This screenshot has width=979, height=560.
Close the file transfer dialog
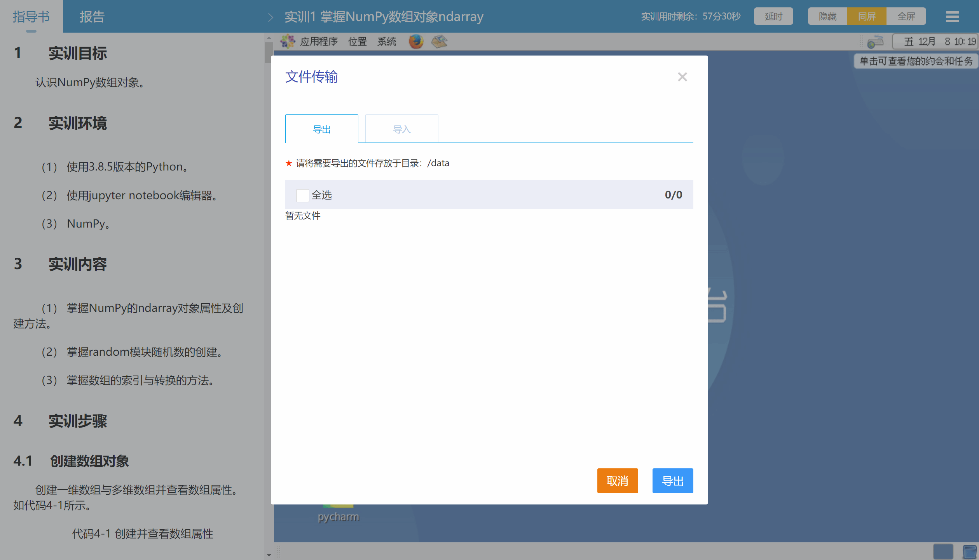pos(682,77)
